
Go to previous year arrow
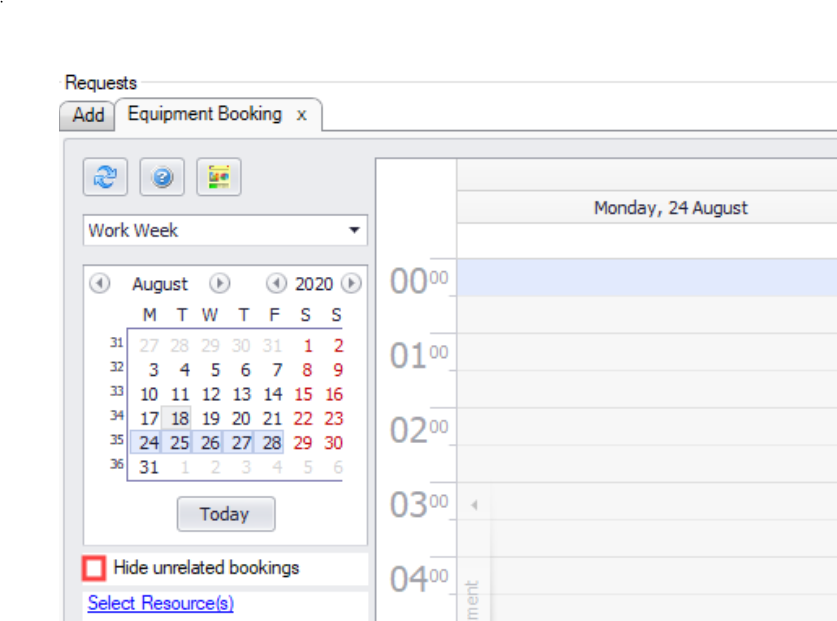pyautogui.click(x=276, y=284)
